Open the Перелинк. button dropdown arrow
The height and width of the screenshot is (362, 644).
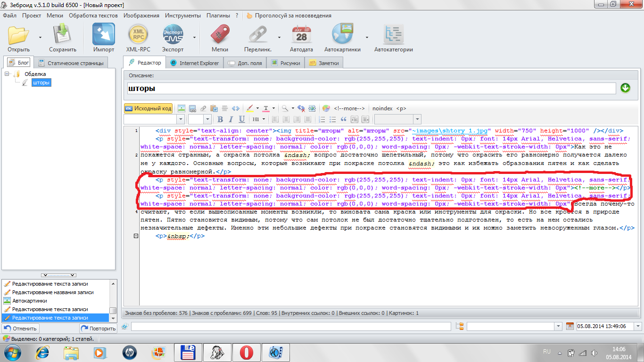279,37
